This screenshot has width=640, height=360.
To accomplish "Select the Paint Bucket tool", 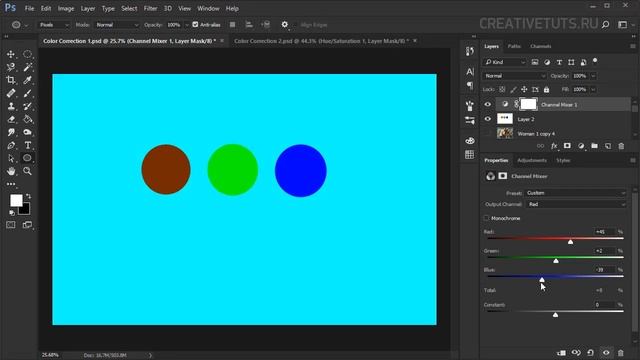I will (x=27, y=120).
